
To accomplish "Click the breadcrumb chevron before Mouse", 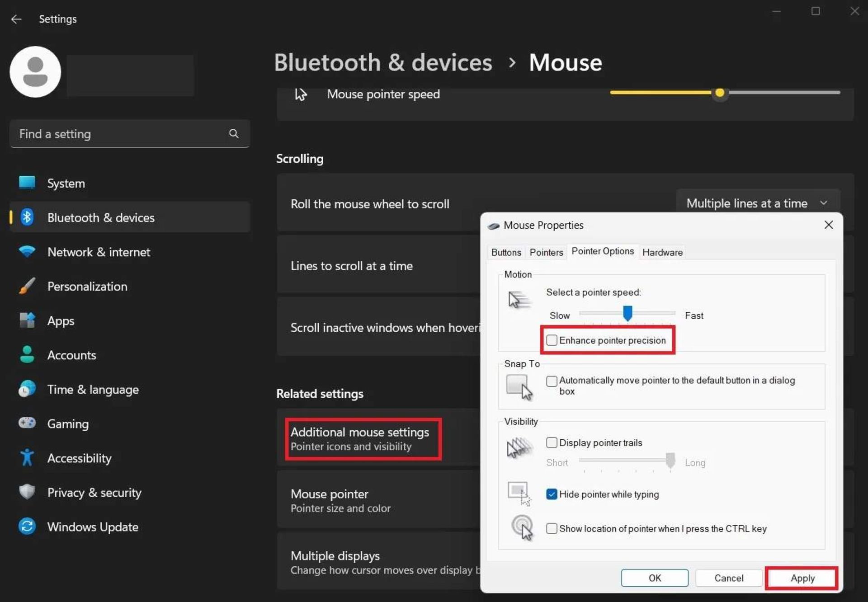I will click(x=512, y=62).
